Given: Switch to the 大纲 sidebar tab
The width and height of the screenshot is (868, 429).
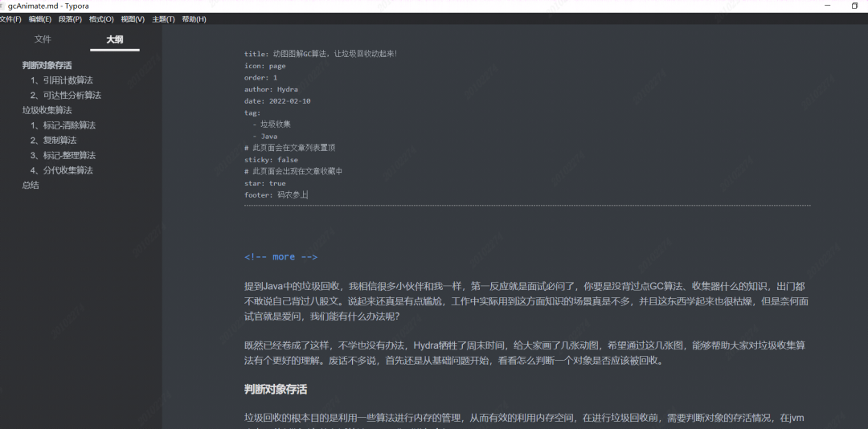Looking at the screenshot, I should (115, 39).
